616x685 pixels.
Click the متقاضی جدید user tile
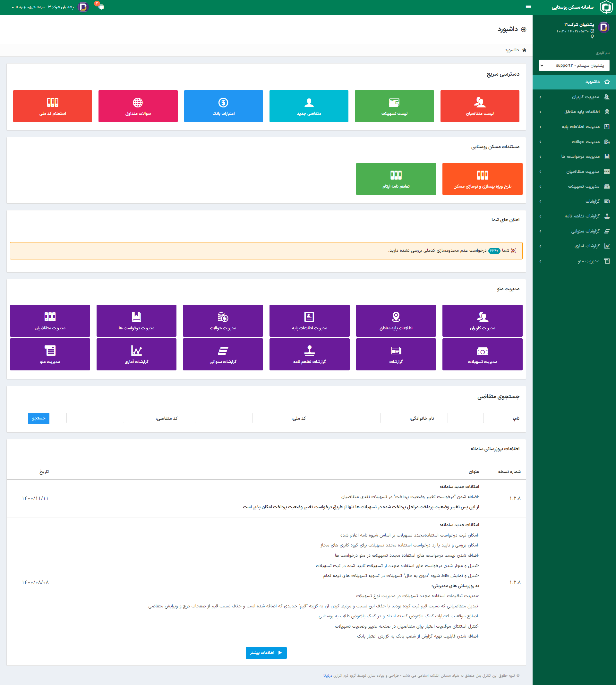click(x=309, y=106)
